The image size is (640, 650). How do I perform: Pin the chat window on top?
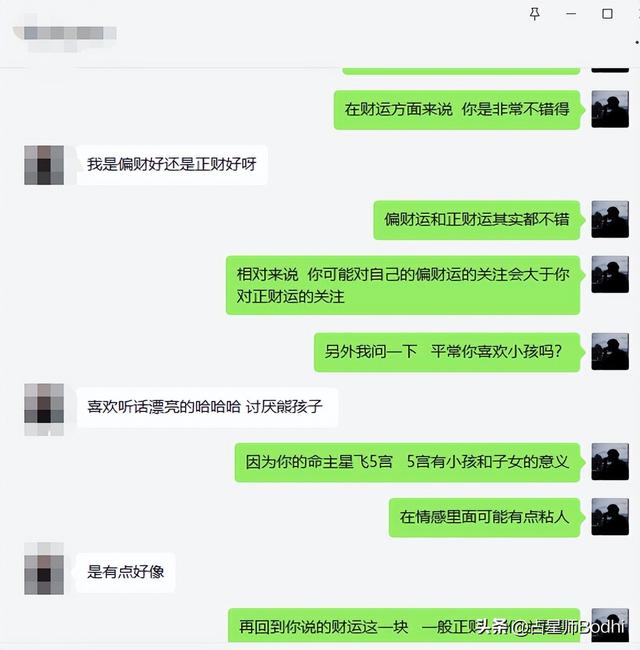[x=535, y=14]
